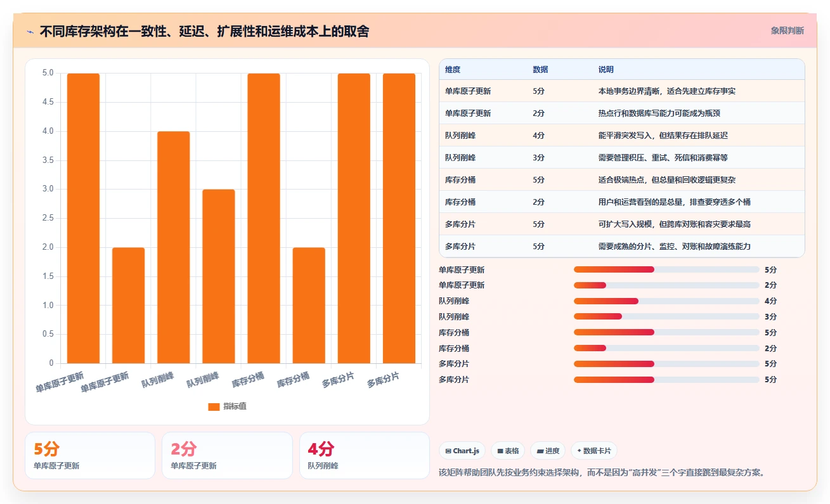
Task: Select the row 适合极端热点，但总量和回收逻辑更复杂
Action: pos(621,180)
